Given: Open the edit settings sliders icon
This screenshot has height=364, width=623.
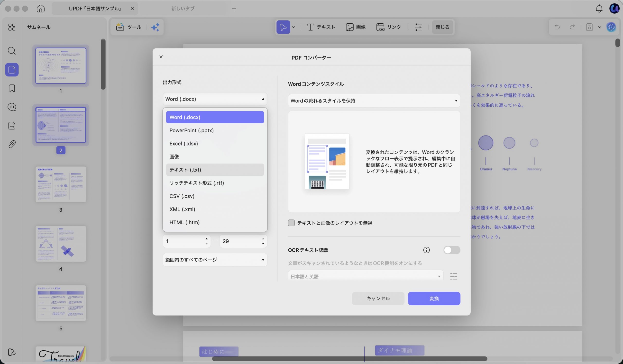Looking at the screenshot, I should pyautogui.click(x=418, y=27).
